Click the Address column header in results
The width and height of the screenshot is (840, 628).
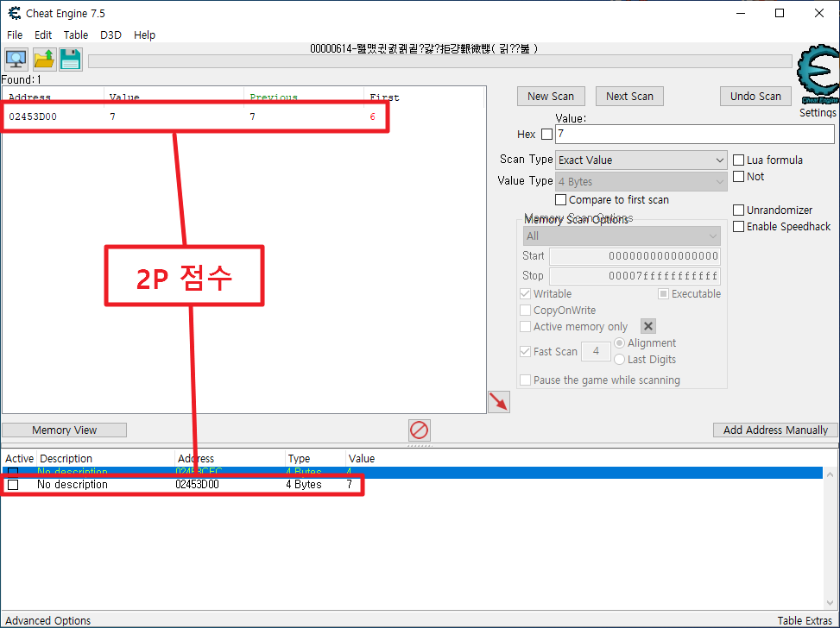54,97
